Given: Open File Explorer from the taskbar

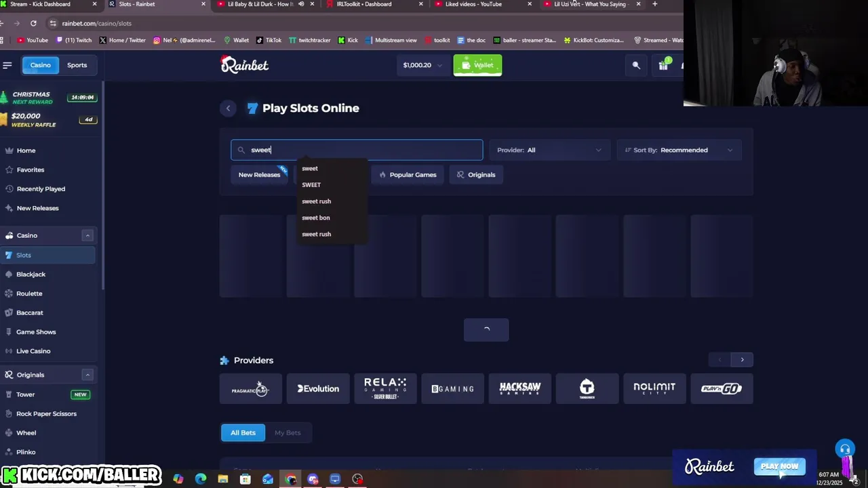Looking at the screenshot, I should 222,479.
